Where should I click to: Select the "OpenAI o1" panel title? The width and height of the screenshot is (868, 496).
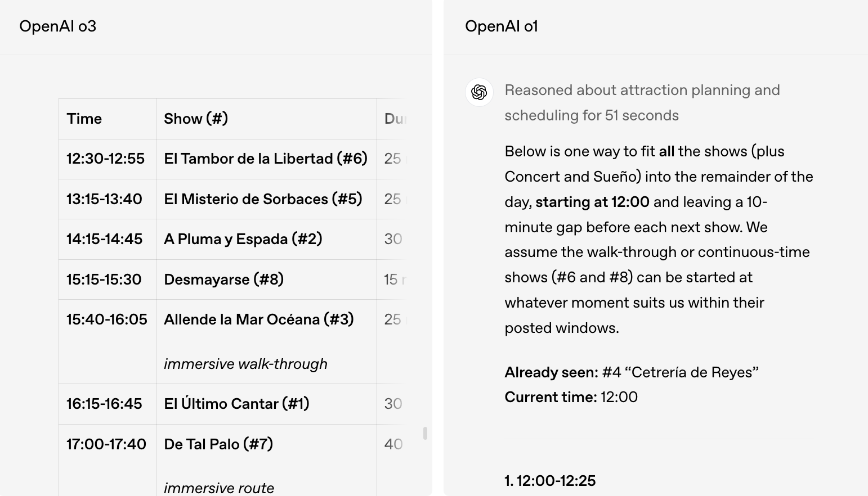tap(502, 26)
